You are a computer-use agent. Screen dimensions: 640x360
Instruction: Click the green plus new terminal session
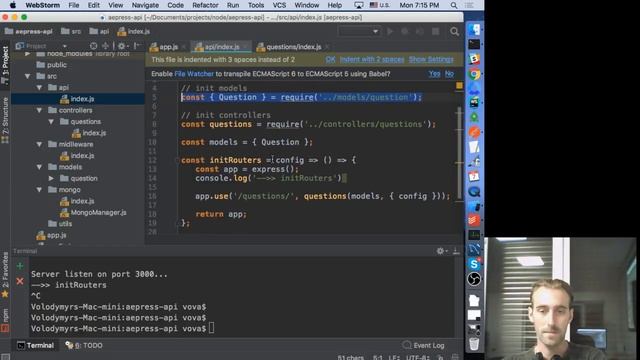pyautogui.click(x=20, y=266)
